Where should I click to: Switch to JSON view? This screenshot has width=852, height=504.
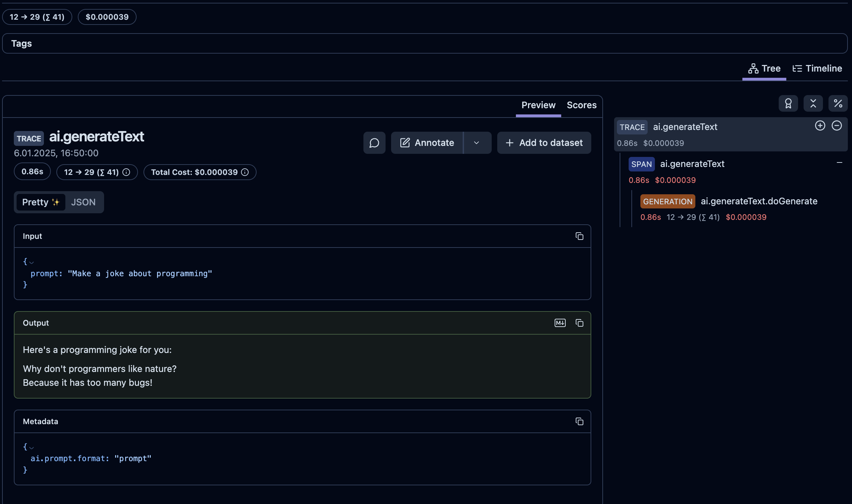(83, 202)
